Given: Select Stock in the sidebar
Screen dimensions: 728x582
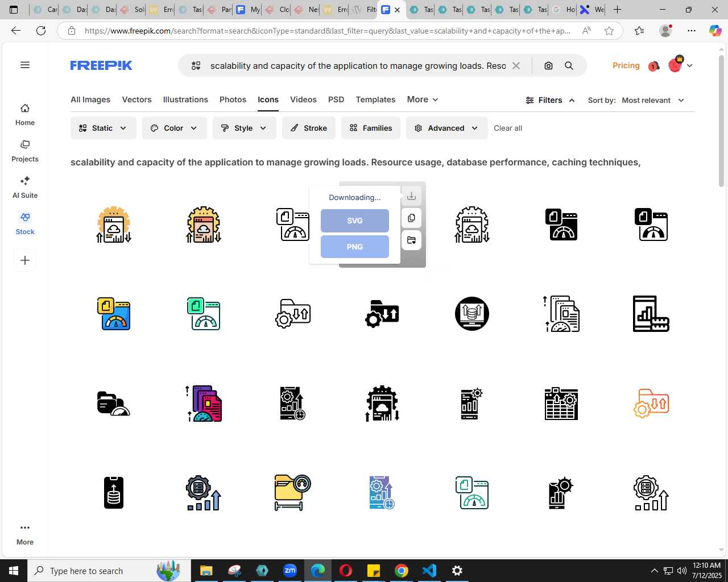Looking at the screenshot, I should [25, 224].
